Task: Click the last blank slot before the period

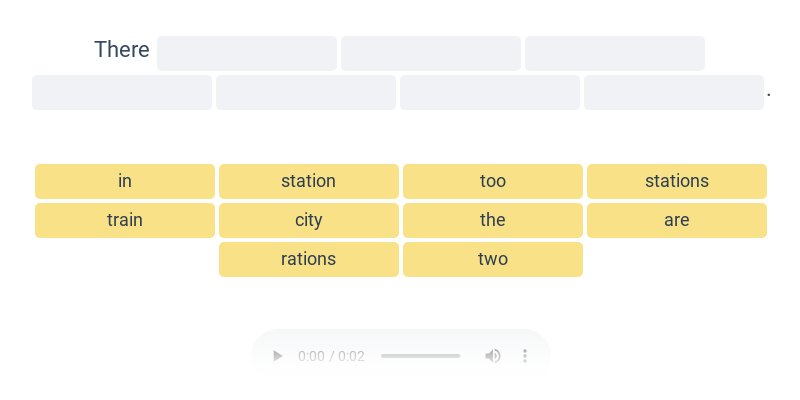Action: (x=674, y=92)
